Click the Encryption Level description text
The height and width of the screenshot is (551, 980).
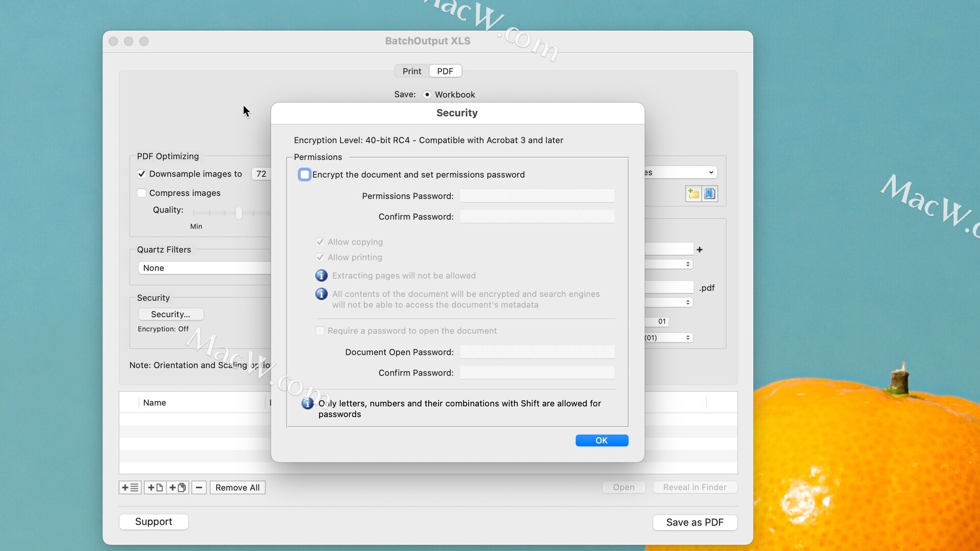point(429,140)
